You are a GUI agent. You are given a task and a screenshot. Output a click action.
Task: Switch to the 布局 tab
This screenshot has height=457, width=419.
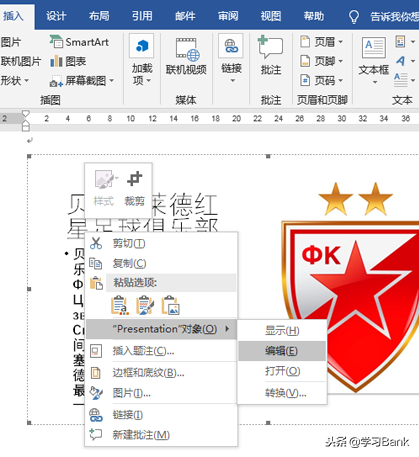click(99, 16)
